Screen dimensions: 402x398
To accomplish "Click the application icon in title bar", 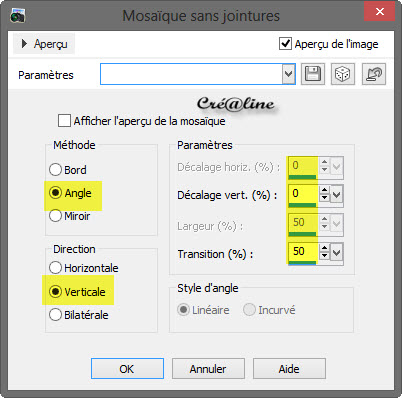I will 18,16.
